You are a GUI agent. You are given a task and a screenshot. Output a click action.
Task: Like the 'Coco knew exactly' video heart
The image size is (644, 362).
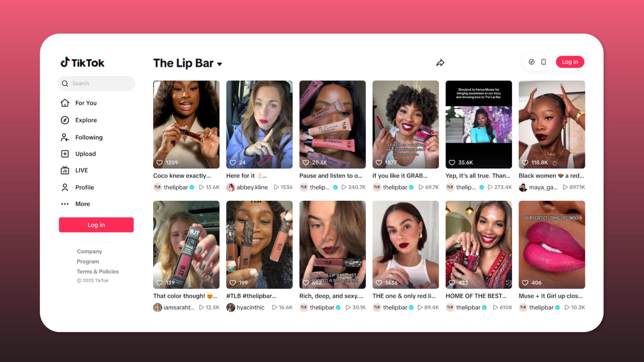point(159,163)
